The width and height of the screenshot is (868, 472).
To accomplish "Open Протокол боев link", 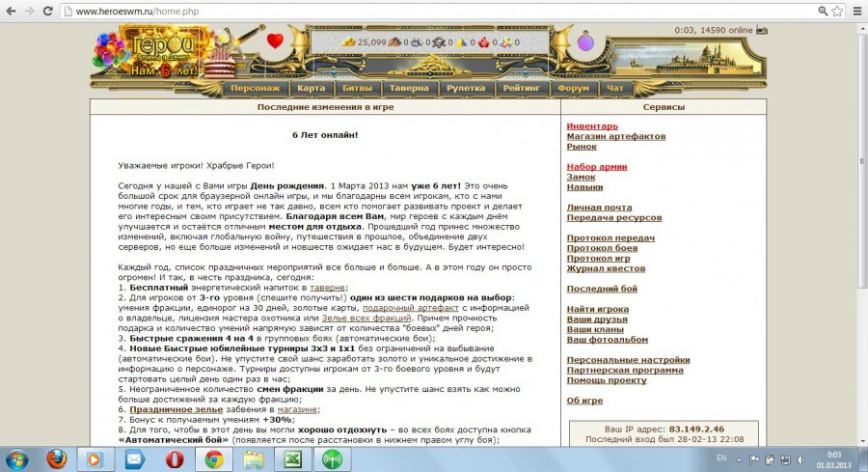I will click(x=602, y=248).
